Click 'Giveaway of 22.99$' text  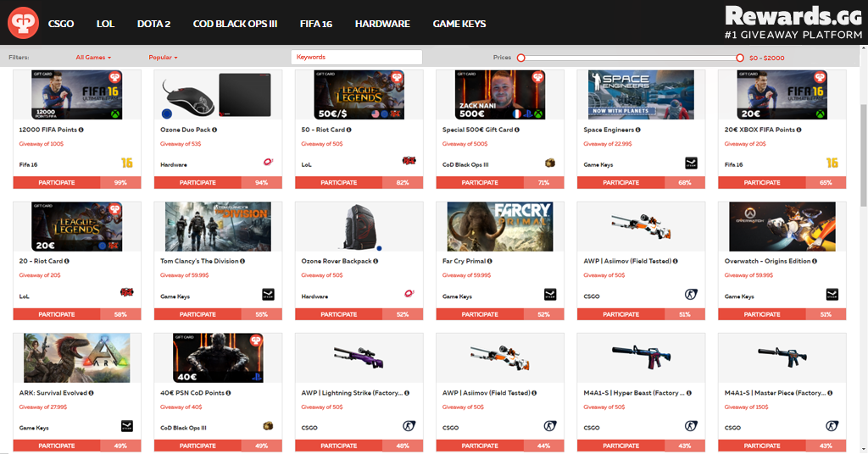coord(607,144)
